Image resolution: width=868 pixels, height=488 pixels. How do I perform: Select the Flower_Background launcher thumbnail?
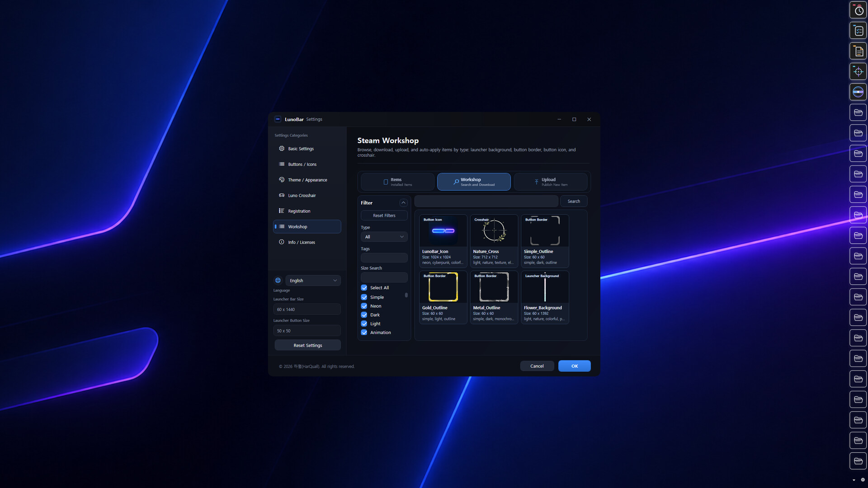point(545,287)
